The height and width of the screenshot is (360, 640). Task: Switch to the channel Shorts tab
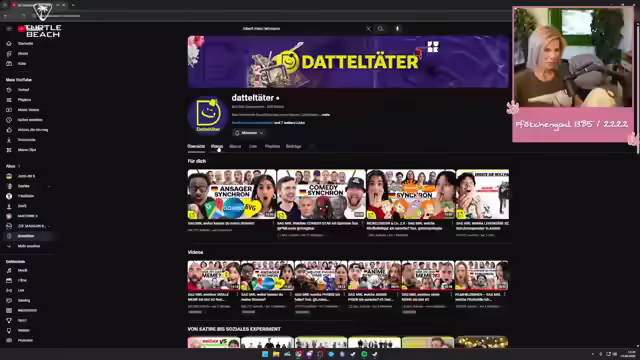click(235, 146)
